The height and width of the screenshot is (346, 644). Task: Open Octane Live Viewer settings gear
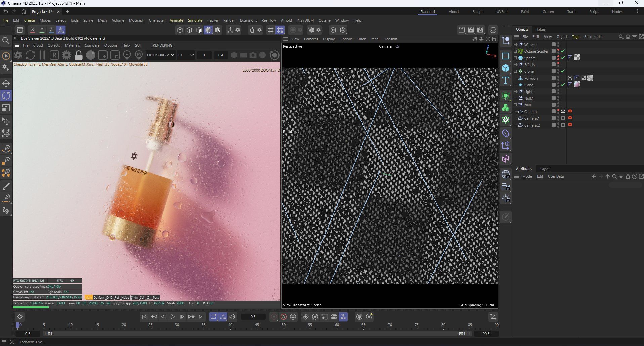tap(67, 55)
